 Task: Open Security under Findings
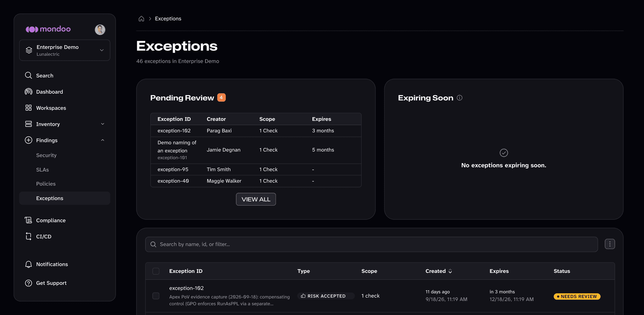[46, 155]
